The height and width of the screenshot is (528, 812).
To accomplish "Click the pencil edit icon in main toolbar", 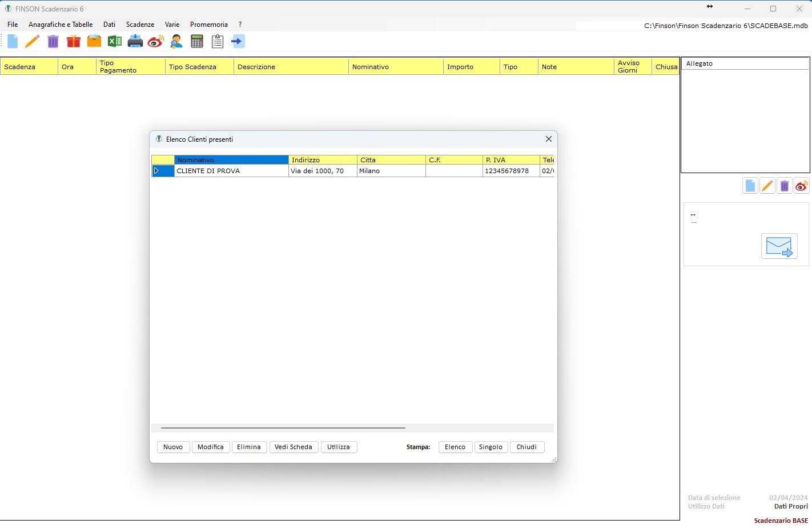I will [x=33, y=41].
